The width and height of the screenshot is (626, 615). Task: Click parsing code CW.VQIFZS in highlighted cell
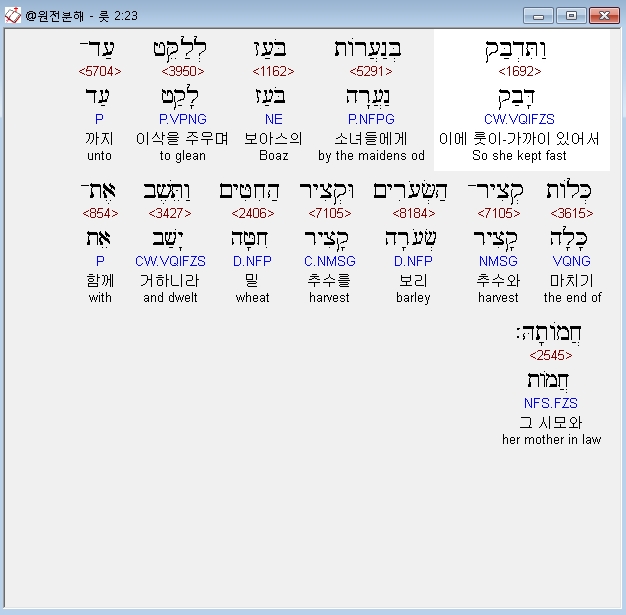(x=519, y=119)
